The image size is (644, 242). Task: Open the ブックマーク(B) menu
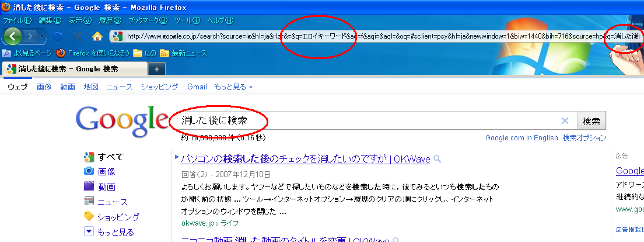click(x=148, y=20)
